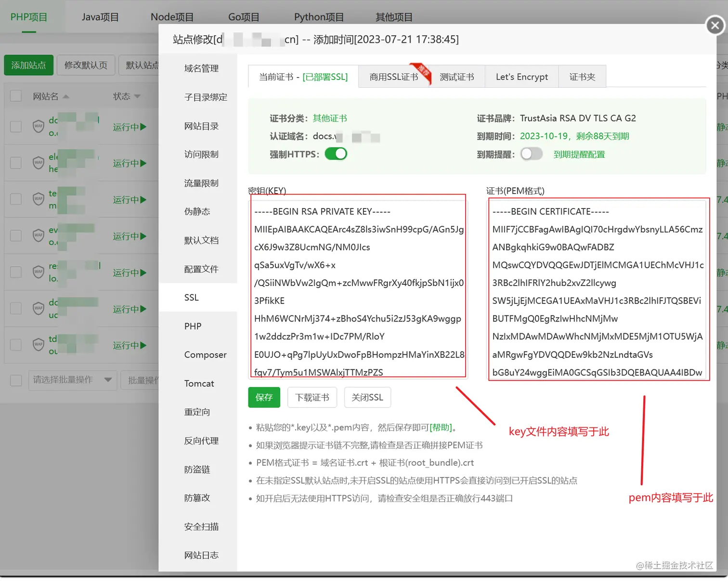Open 伪静态 in the side menu

pos(197,211)
